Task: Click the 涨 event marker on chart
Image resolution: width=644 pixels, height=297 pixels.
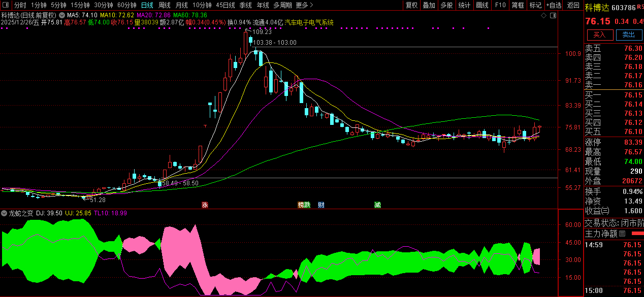Action: tap(205, 205)
